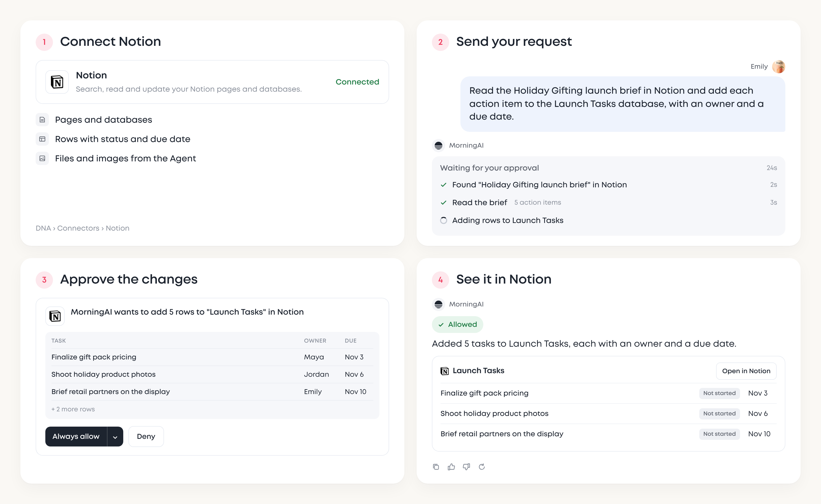821x504 pixels.
Task: Click the checkmark next to Read the brief
Action: (444, 203)
